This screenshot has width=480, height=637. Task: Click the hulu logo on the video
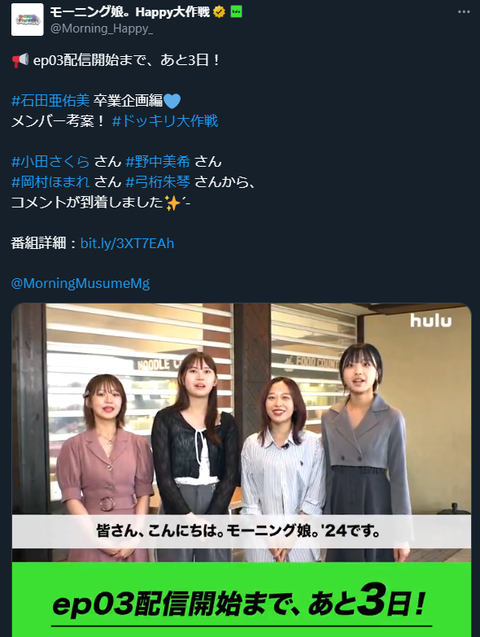430,321
